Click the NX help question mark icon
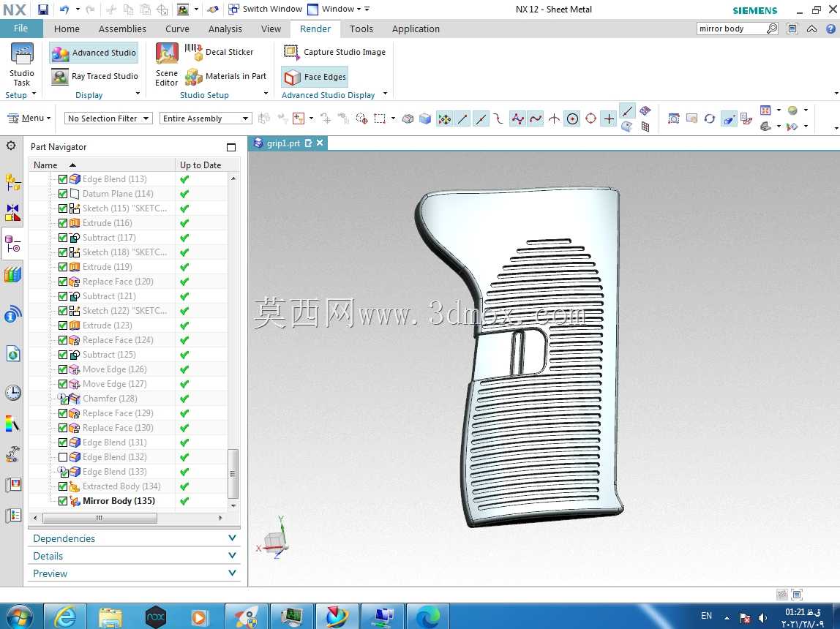The height and width of the screenshot is (629, 840). (830, 29)
